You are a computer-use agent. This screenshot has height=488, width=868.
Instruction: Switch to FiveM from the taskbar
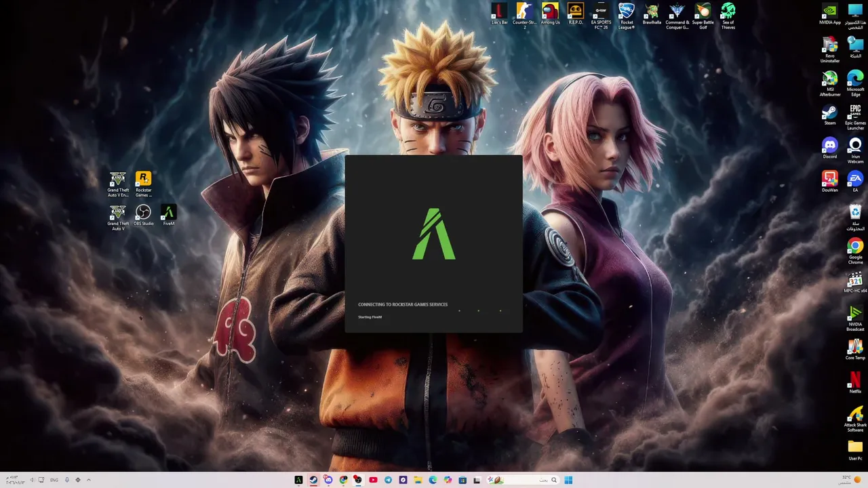(x=298, y=480)
